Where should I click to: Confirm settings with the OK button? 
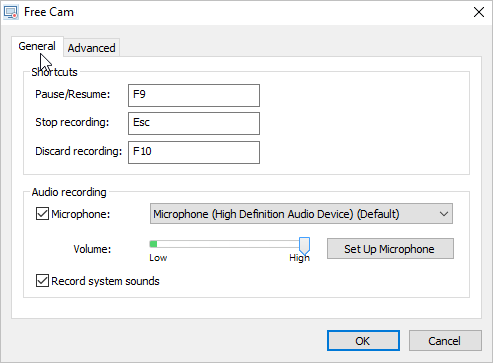click(x=363, y=341)
